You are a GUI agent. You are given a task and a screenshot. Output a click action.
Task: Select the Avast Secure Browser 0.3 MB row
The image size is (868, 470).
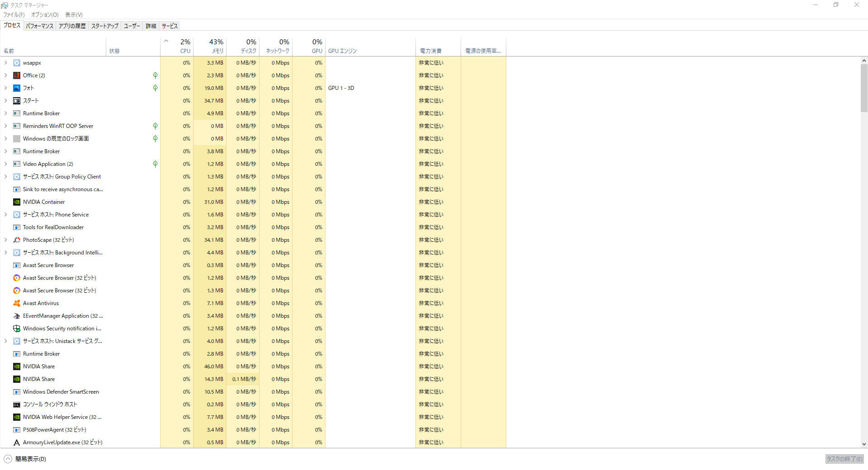click(253, 265)
